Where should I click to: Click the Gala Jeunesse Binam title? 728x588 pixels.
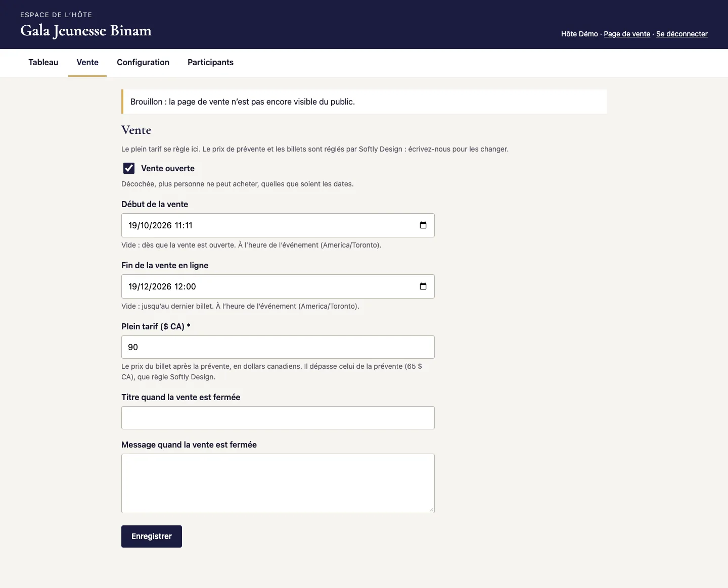coord(86,31)
